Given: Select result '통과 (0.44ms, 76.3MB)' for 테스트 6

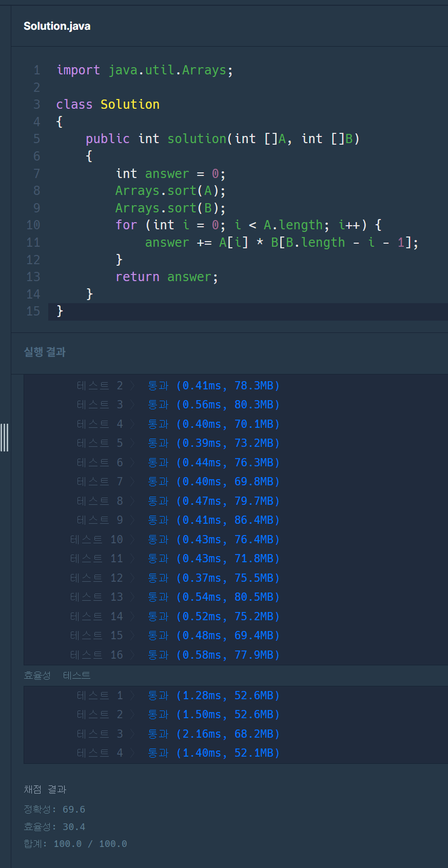Looking at the screenshot, I should coord(213,462).
